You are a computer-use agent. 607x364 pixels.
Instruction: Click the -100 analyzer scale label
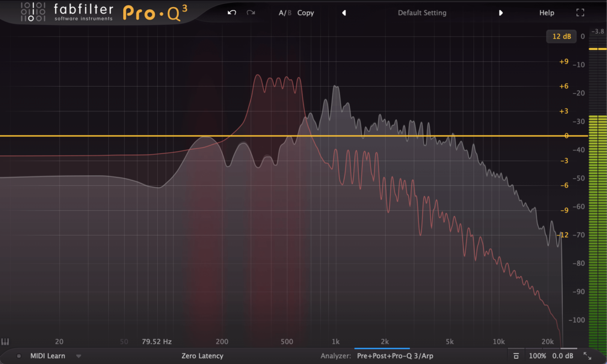click(577, 320)
